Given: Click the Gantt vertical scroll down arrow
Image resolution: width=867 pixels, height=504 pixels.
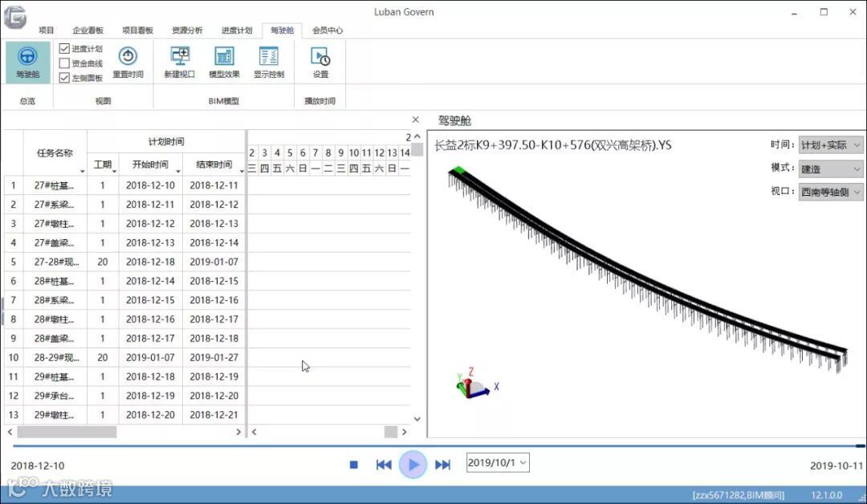Looking at the screenshot, I should (x=417, y=419).
